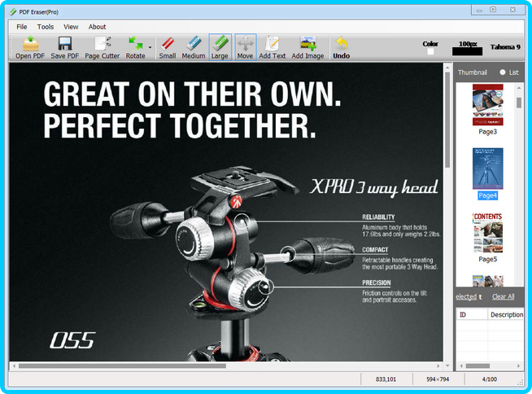The height and width of the screenshot is (394, 532).
Task: Activate the Move tool
Action: (245, 47)
